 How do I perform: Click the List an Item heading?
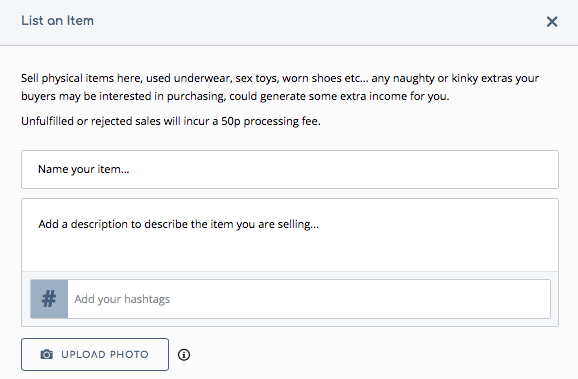tap(58, 21)
